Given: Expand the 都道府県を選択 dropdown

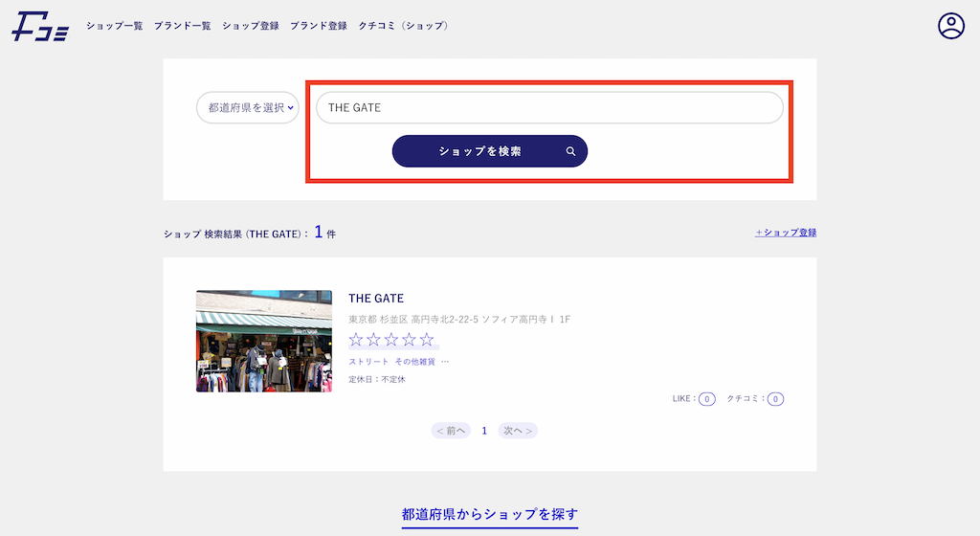Looking at the screenshot, I should coord(249,108).
